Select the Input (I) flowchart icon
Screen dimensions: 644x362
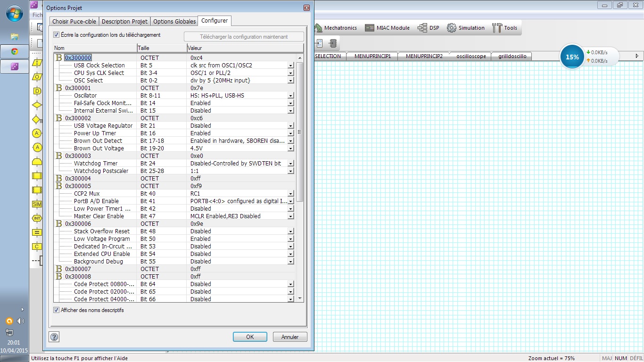point(37,63)
